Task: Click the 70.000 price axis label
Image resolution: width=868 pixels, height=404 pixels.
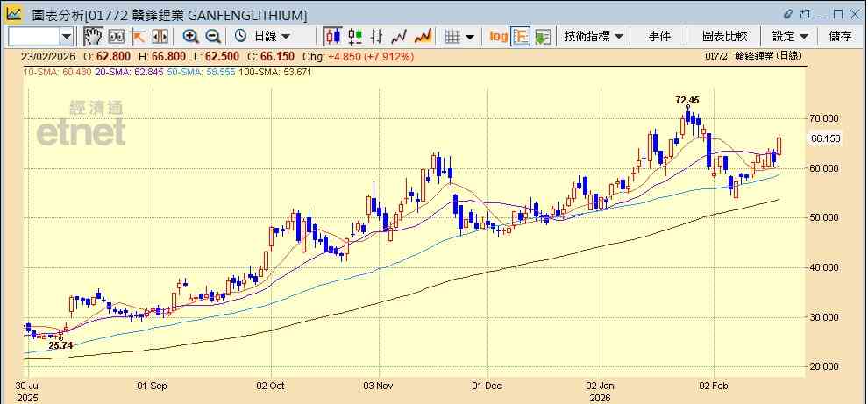Action: tap(825, 118)
